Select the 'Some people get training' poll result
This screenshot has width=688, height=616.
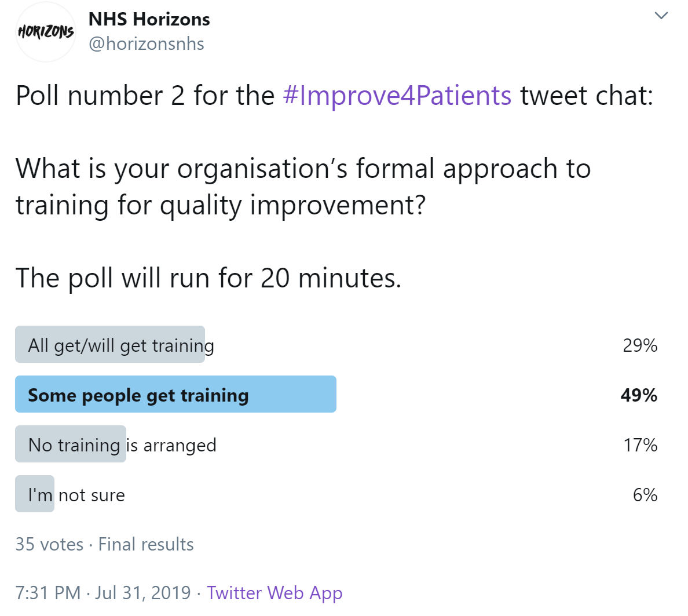176,394
